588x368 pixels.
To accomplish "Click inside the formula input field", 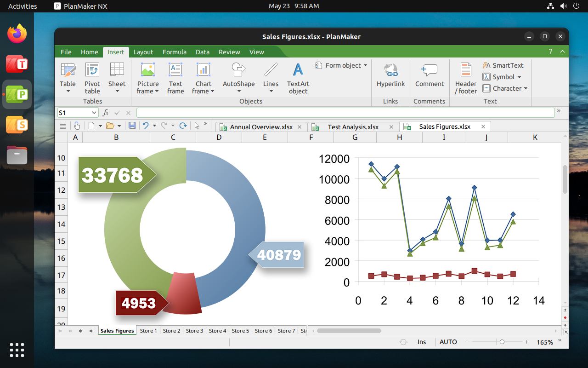I will [x=345, y=113].
